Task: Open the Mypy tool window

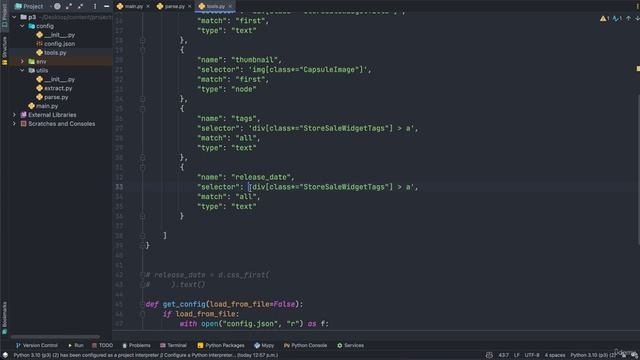Action: (264, 345)
